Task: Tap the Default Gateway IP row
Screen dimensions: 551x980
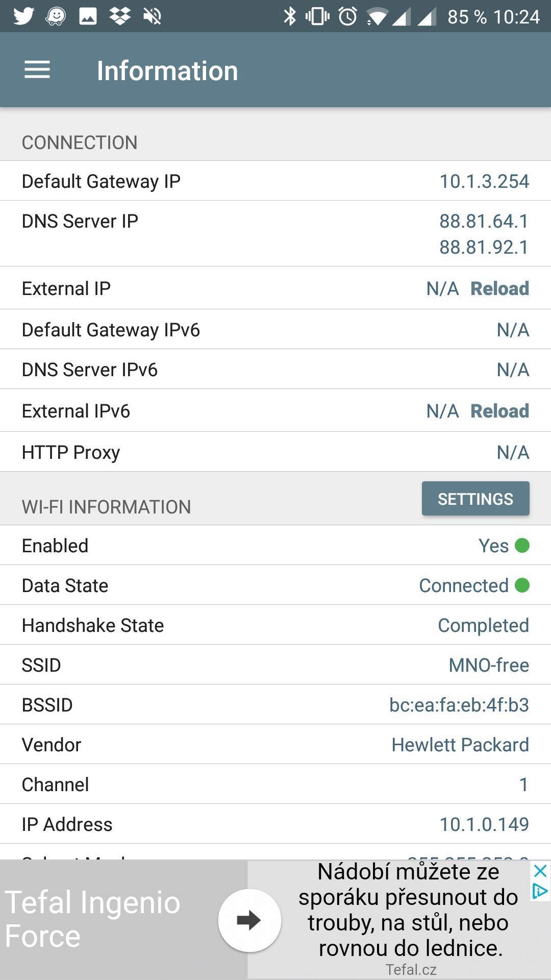Action: [275, 181]
